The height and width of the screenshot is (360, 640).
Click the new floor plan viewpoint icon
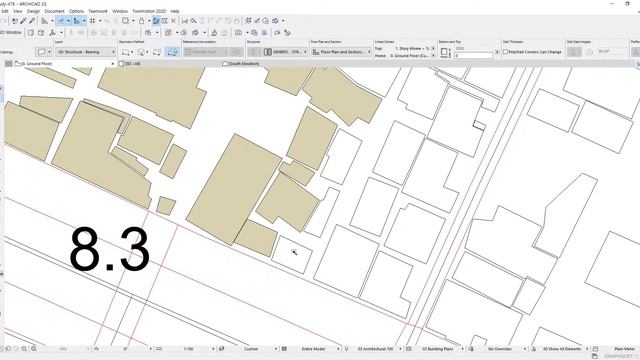(31, 33)
